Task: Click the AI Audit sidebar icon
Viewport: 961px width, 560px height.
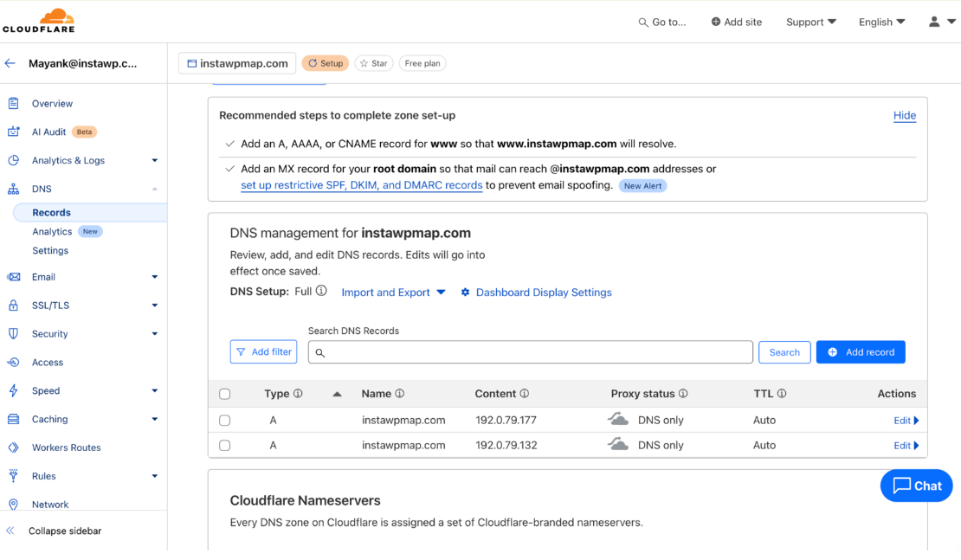Action: tap(14, 132)
